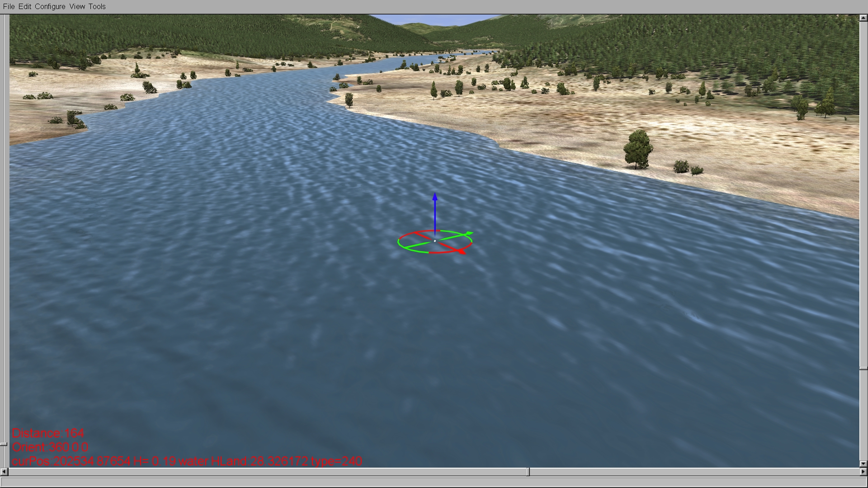Click the left-edge vertical slider handle
The height and width of the screenshot is (488, 868).
click(x=4, y=444)
